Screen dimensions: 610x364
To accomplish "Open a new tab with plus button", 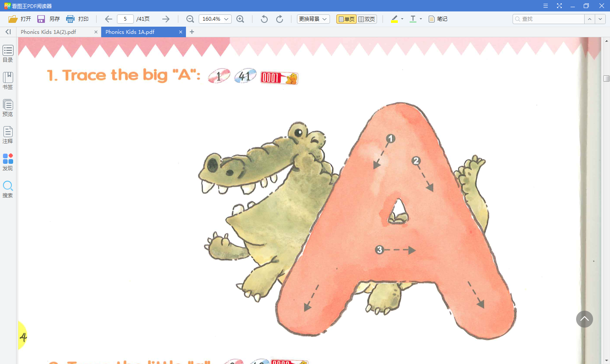I will [192, 32].
